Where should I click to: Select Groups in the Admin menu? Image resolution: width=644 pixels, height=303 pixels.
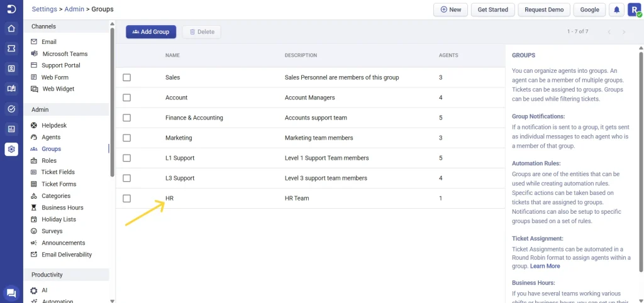point(52,149)
